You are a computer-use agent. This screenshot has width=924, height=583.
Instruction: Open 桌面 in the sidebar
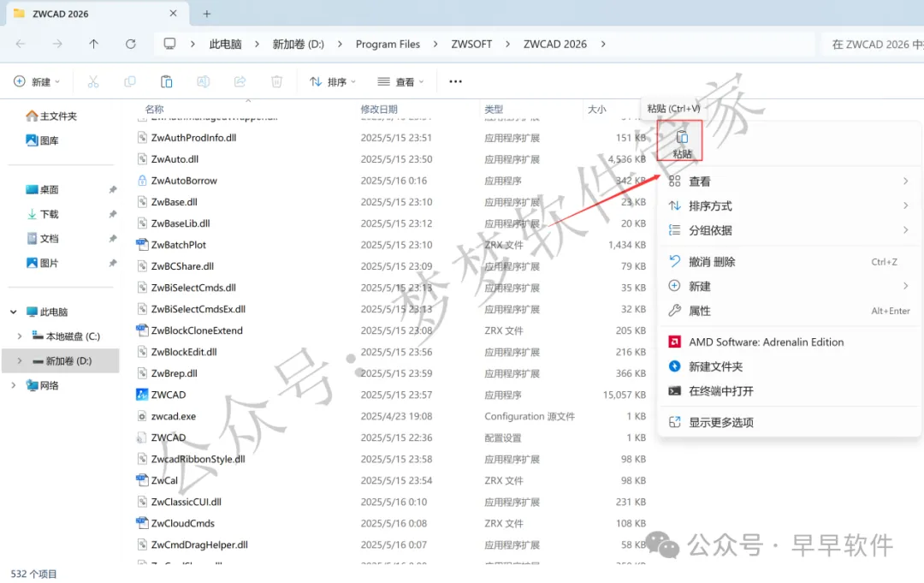43,190
